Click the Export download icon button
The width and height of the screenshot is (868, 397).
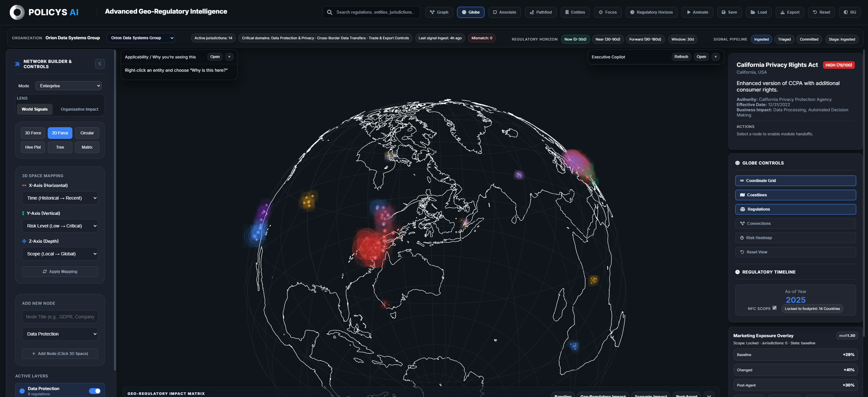pos(789,12)
